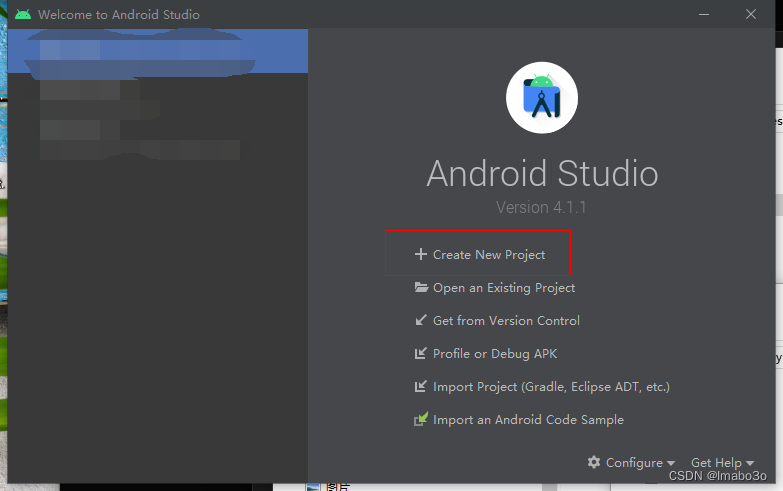Click the Version 4.1.1 text
This screenshot has width=783, height=491.
coord(541,207)
